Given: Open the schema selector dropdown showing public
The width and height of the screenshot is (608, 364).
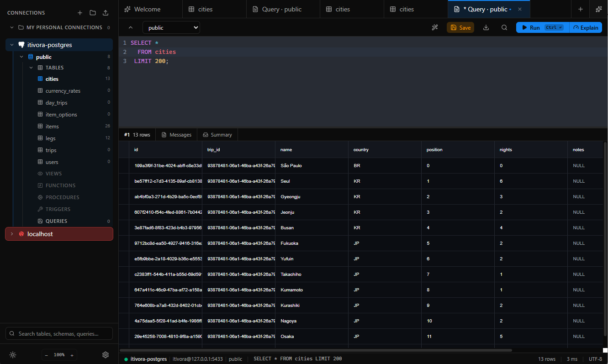Looking at the screenshot, I should [x=171, y=27].
